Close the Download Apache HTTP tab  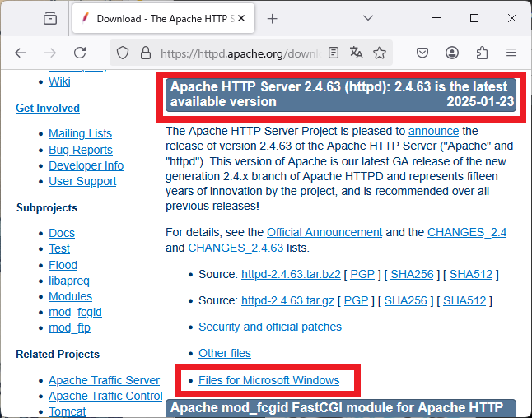point(241,18)
